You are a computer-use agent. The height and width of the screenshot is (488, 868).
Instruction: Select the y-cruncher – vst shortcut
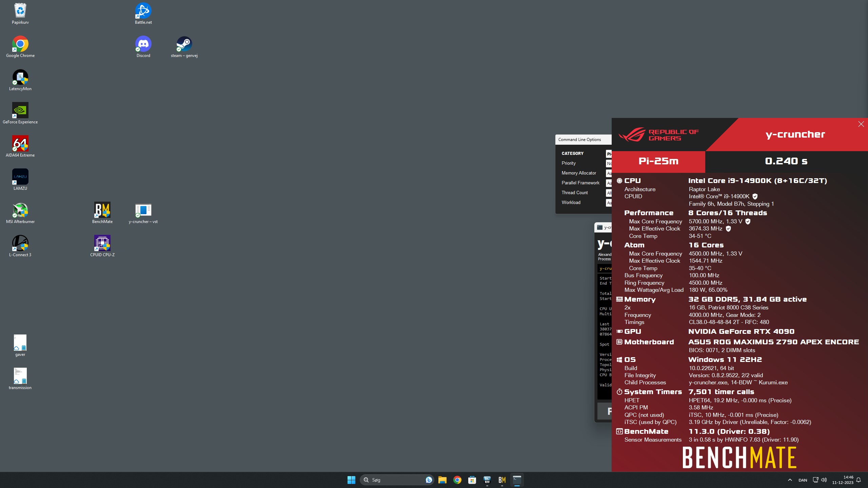[x=143, y=213]
